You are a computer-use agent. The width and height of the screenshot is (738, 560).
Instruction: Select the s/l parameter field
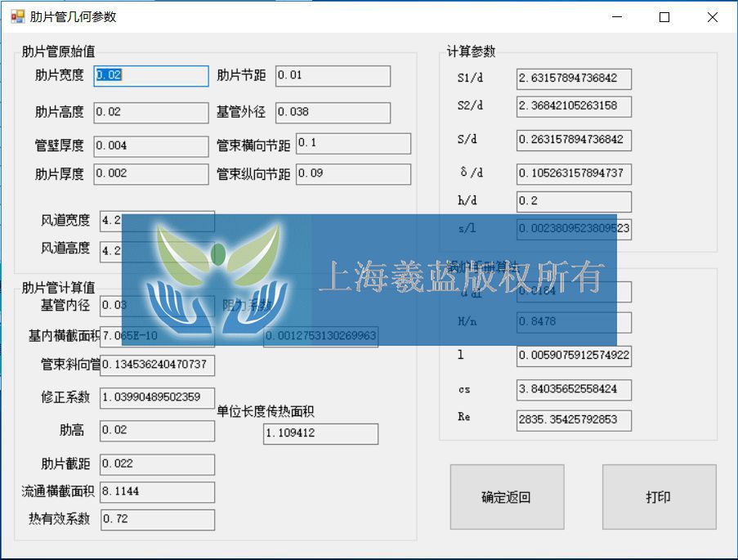tap(574, 230)
